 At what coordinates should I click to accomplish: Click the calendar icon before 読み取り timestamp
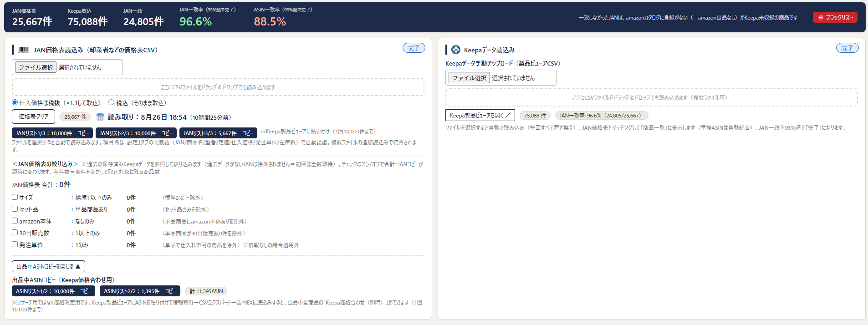[x=100, y=117]
